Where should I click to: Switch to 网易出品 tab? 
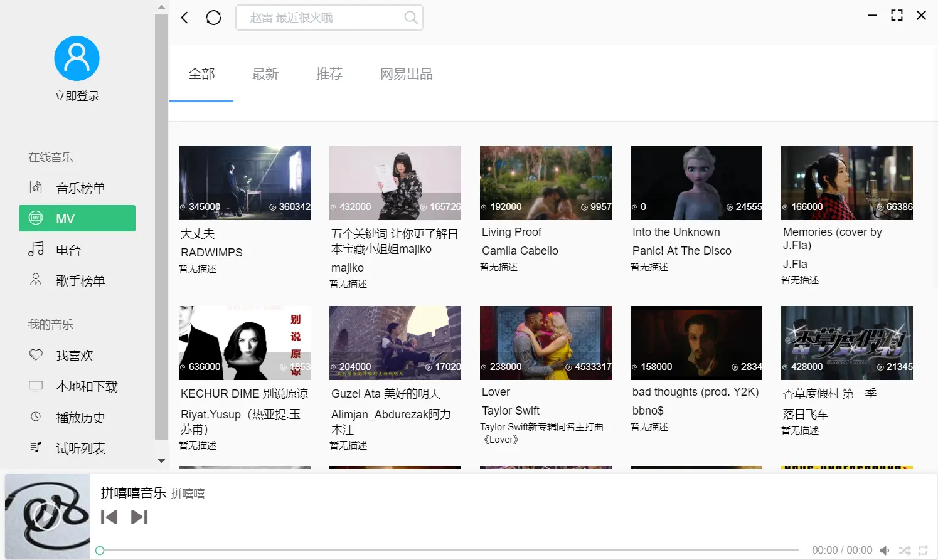407,74
